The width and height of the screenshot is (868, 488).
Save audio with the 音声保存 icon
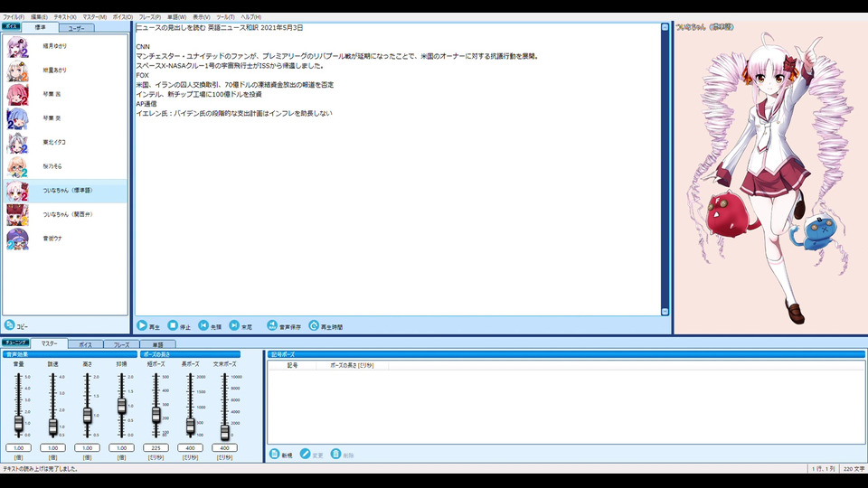pyautogui.click(x=272, y=326)
